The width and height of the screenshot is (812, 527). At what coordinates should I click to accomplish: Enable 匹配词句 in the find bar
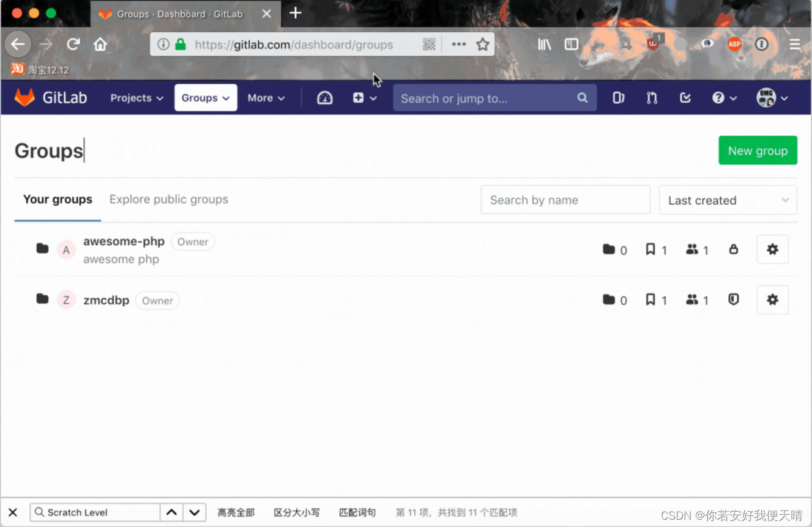[x=357, y=512]
